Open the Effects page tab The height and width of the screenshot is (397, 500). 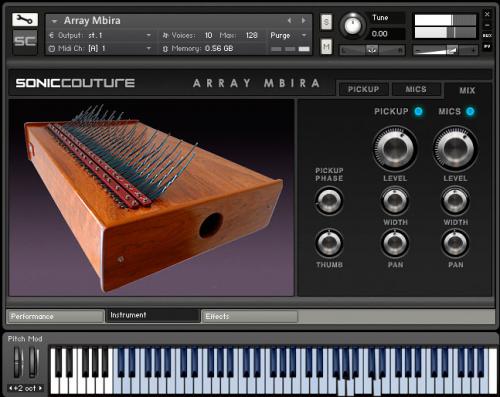249,316
